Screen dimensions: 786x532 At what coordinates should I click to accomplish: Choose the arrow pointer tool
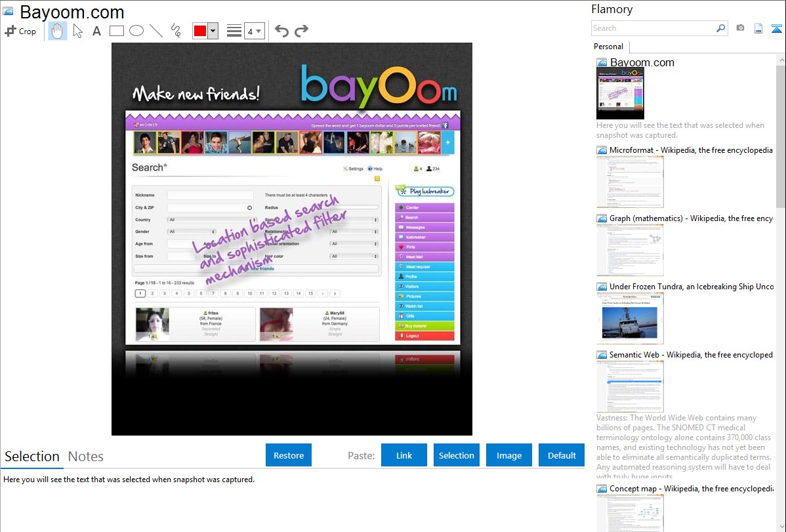77,31
